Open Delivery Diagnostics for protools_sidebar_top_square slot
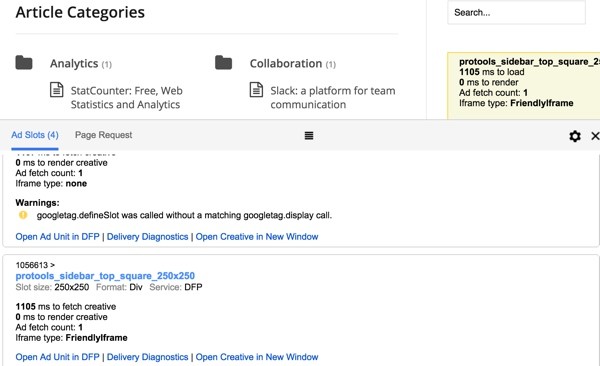The height and width of the screenshot is (366, 600). [147, 357]
